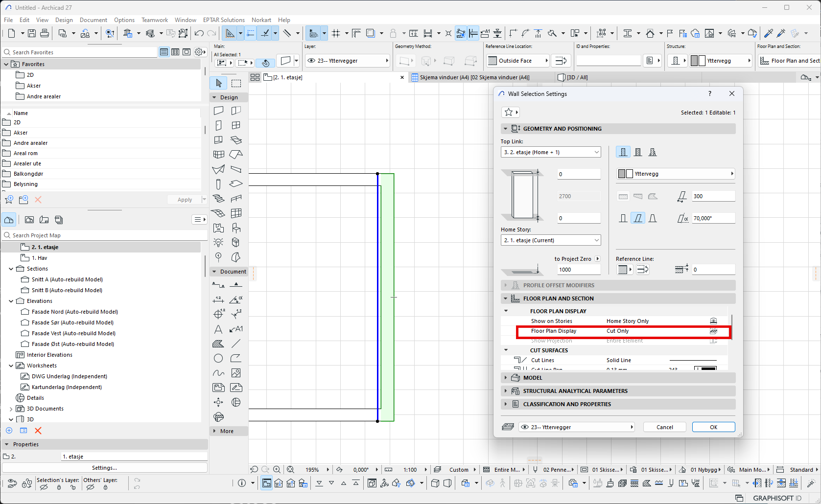Click the zoom in magnifier icon
The image size is (821, 504).
[x=277, y=469]
